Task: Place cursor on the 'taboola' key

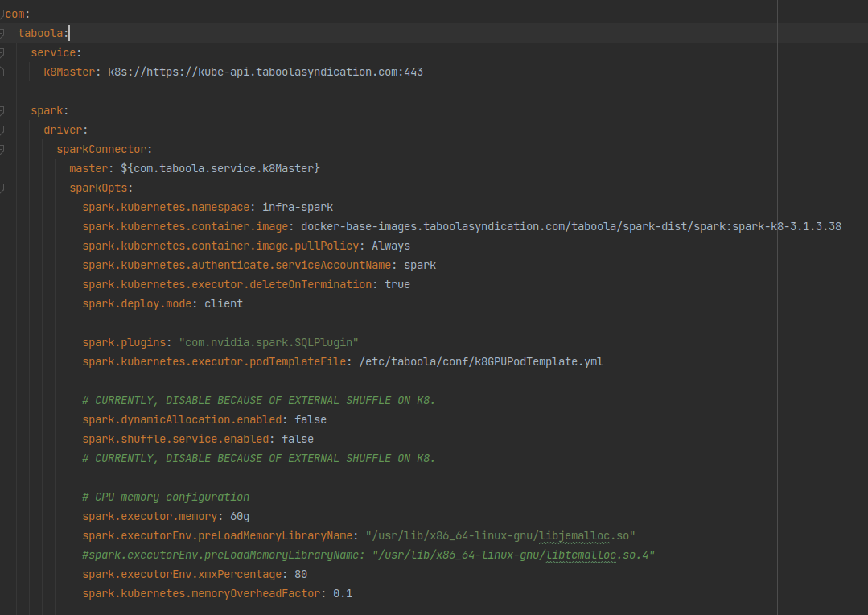Action: (40, 33)
